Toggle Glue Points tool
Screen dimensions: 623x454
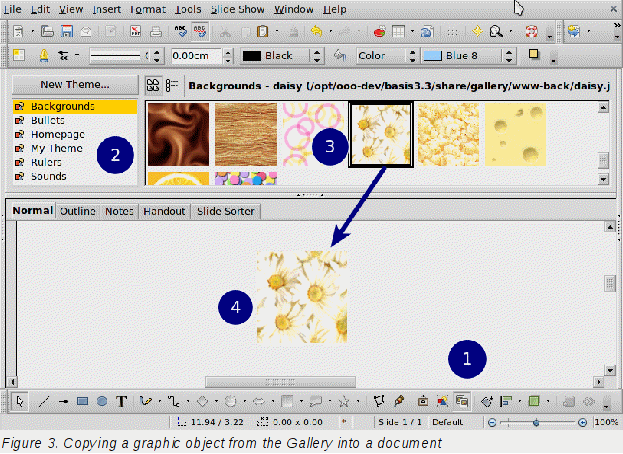coord(399,402)
